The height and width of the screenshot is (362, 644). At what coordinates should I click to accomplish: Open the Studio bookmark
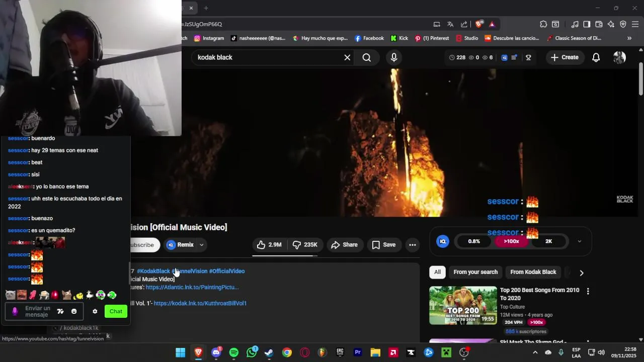coord(467,38)
